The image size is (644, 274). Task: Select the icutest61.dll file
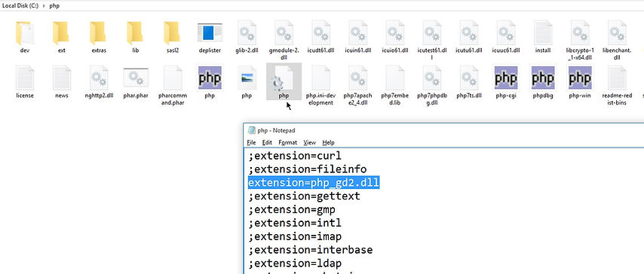tap(431, 41)
